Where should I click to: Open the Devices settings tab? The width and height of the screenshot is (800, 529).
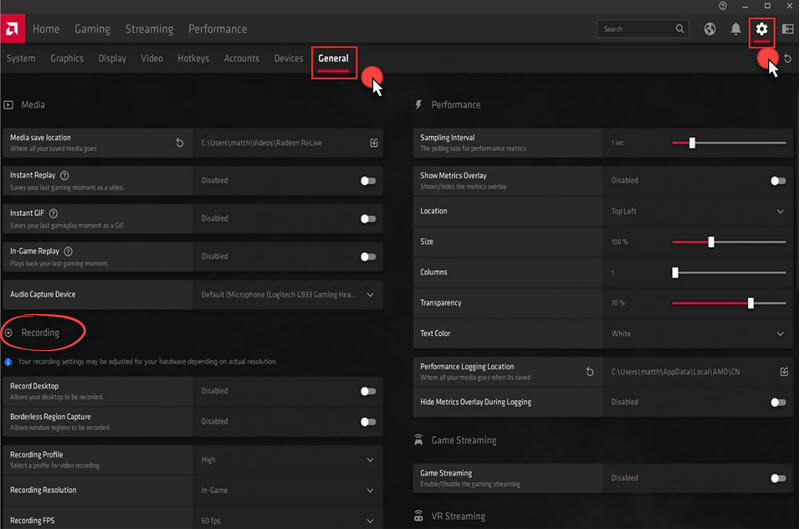tap(288, 58)
